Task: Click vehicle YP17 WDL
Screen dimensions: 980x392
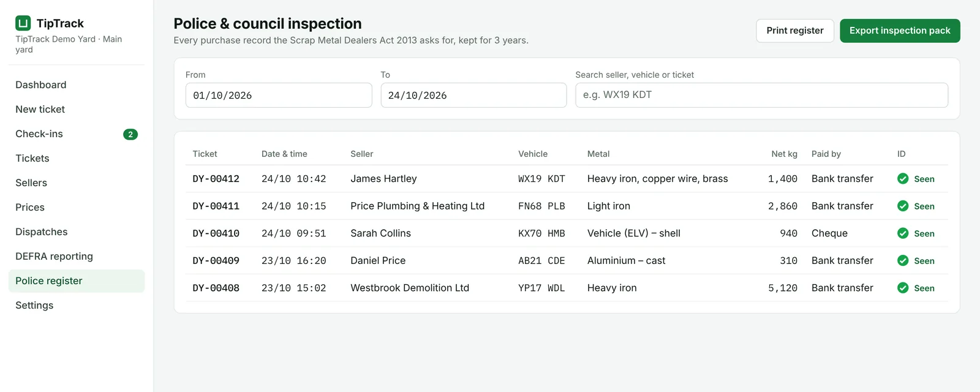Action: coord(541,288)
